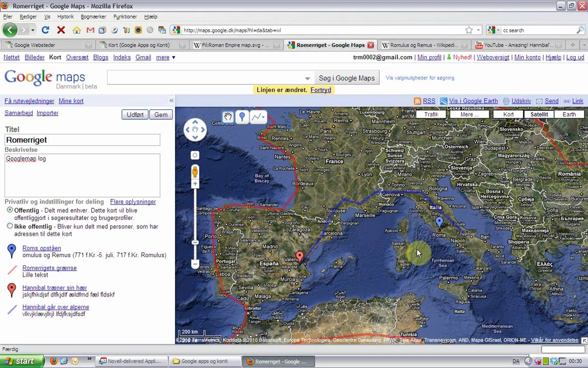
Task: Click the red placemark icon beside Hannibal træner
Action: [12, 290]
